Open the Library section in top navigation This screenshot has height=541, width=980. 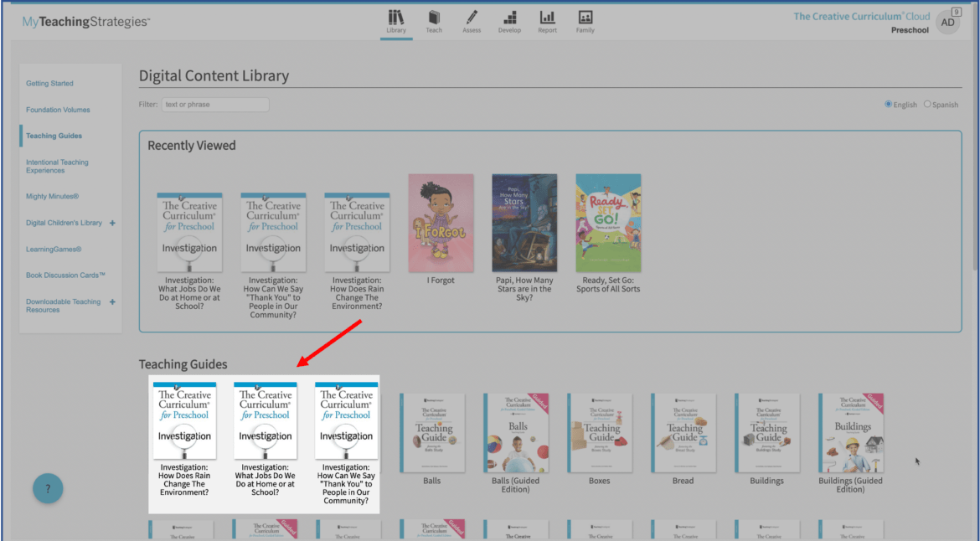396,21
